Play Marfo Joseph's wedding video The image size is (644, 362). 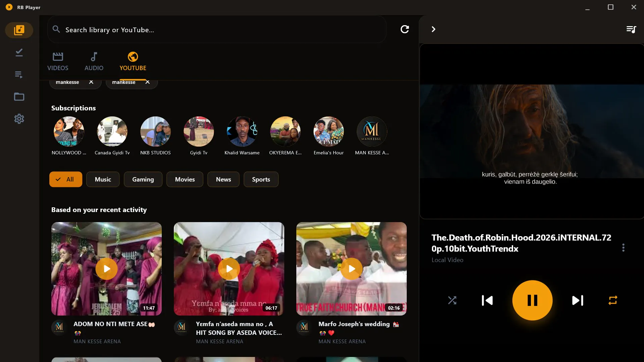[351, 269]
